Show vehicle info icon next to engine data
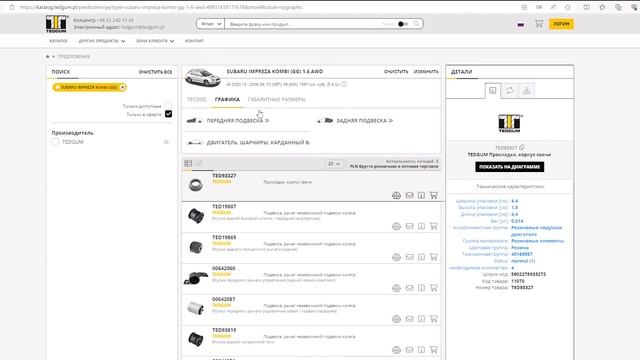640x360 pixels. pyautogui.click(x=344, y=84)
